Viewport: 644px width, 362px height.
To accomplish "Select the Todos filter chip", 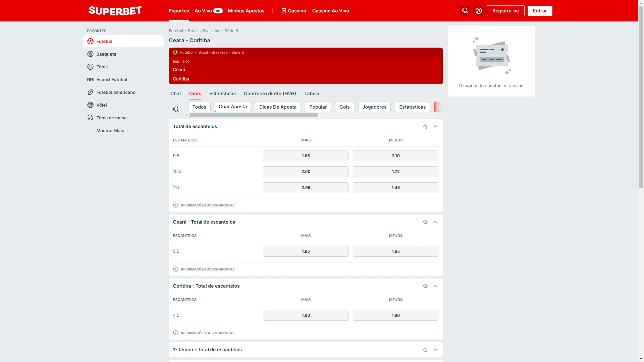I will [x=199, y=107].
